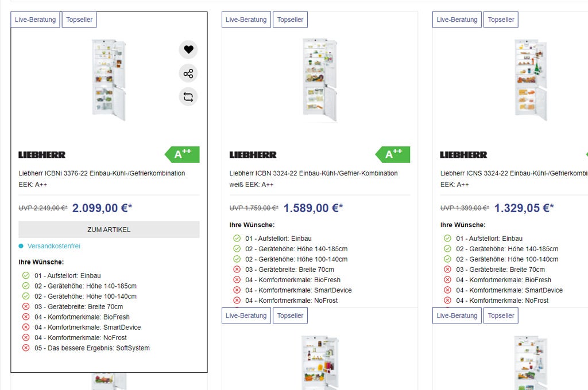
Task: Click Versandkostenfrei link
Action: 53,246
